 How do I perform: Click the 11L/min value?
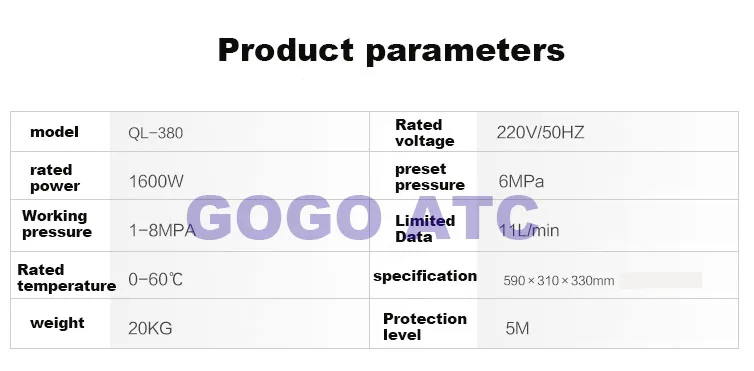coord(529,231)
